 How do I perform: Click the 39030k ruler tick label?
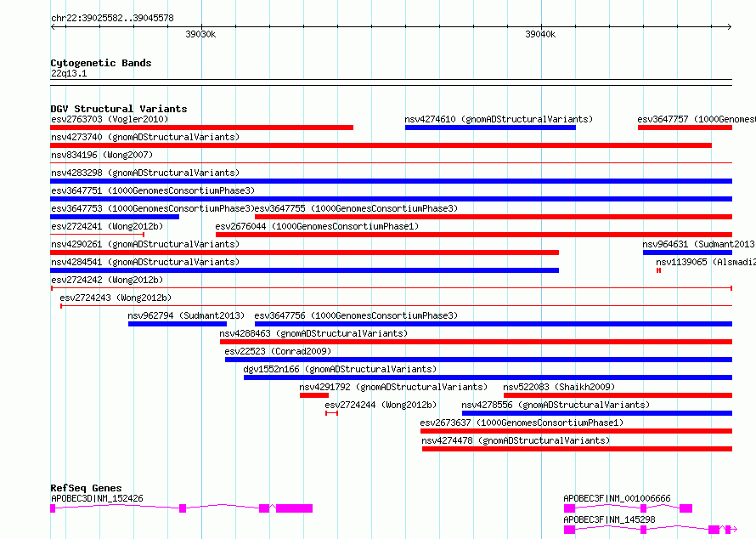coord(200,34)
